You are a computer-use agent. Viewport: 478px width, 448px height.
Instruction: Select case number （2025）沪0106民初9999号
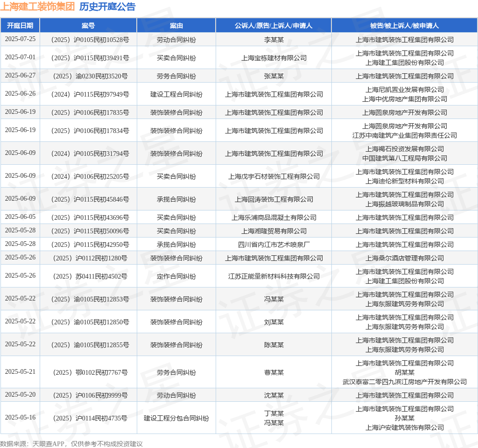[90, 395]
